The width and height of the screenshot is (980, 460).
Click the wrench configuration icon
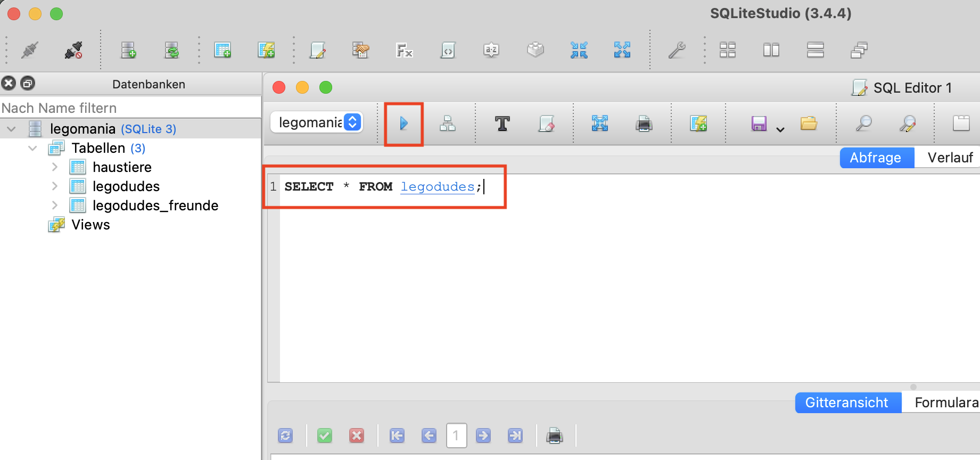click(x=677, y=50)
